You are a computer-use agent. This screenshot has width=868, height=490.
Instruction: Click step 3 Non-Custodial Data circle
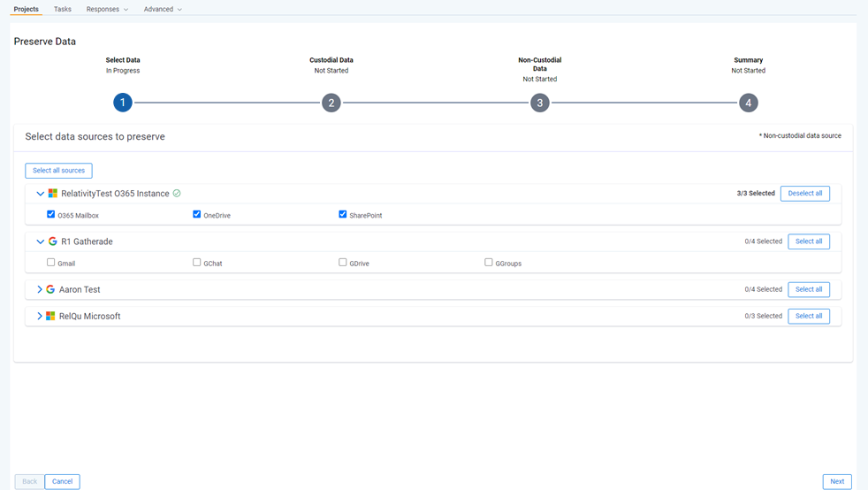[x=540, y=103]
